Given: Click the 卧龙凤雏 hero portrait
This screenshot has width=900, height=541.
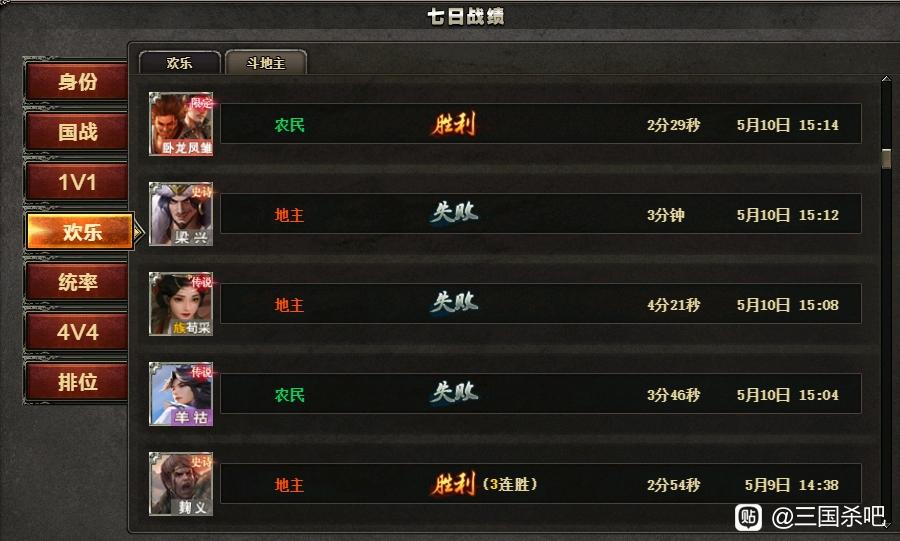Looking at the screenshot, I should 181,124.
